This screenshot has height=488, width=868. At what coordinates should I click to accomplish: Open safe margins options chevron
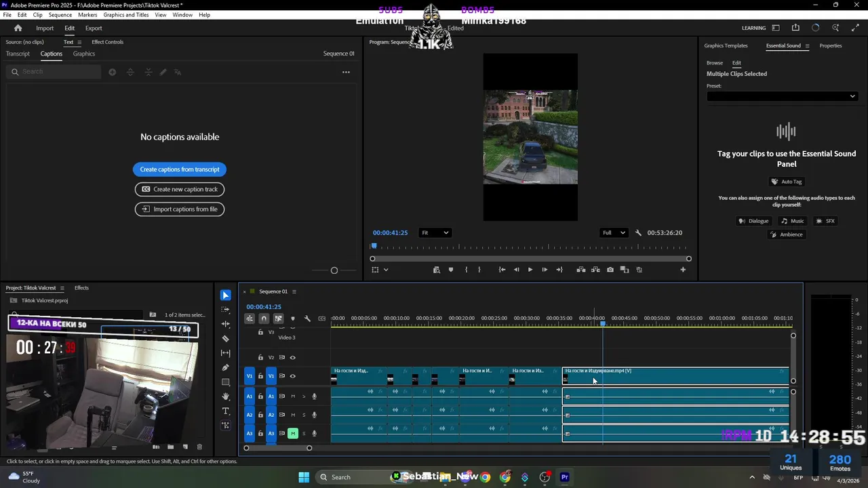click(386, 270)
